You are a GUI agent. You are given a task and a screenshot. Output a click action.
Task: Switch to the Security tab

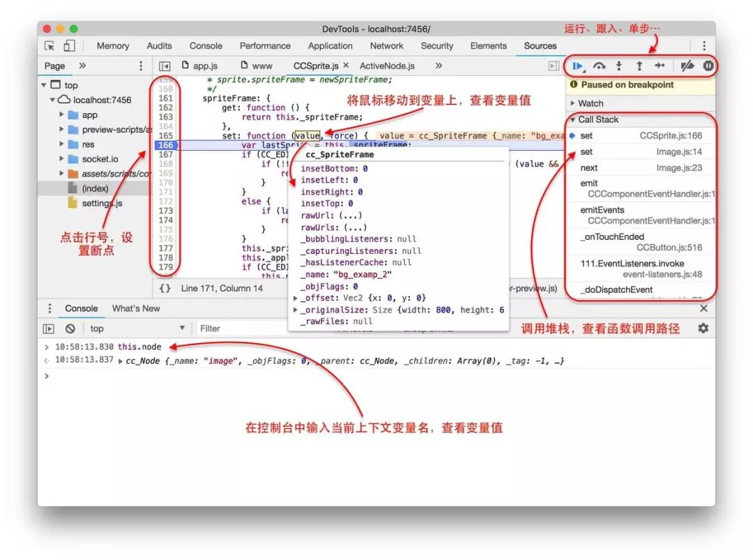click(x=436, y=45)
